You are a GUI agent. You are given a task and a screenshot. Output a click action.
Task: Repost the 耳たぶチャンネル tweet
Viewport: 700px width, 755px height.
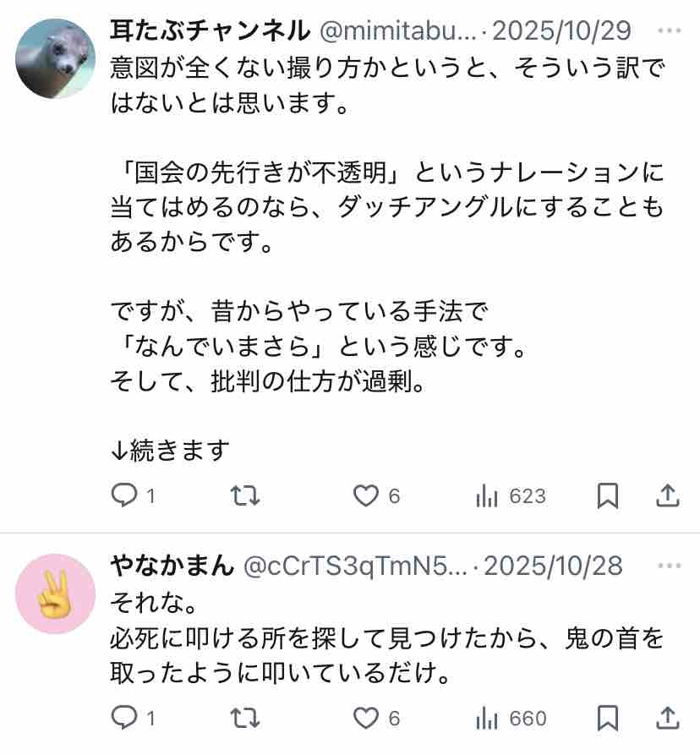click(x=245, y=495)
